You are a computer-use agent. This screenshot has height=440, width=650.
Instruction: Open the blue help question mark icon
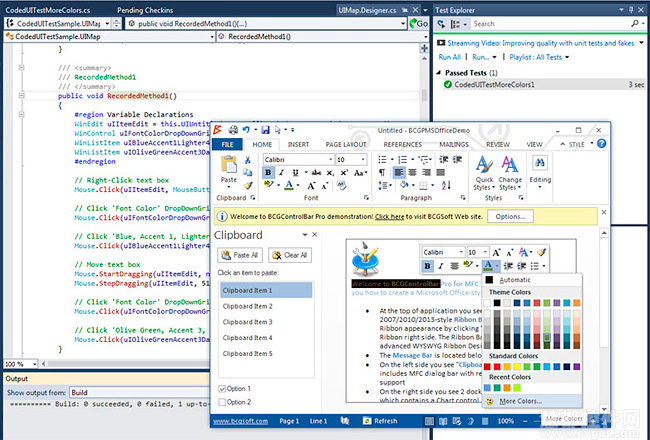point(601,143)
